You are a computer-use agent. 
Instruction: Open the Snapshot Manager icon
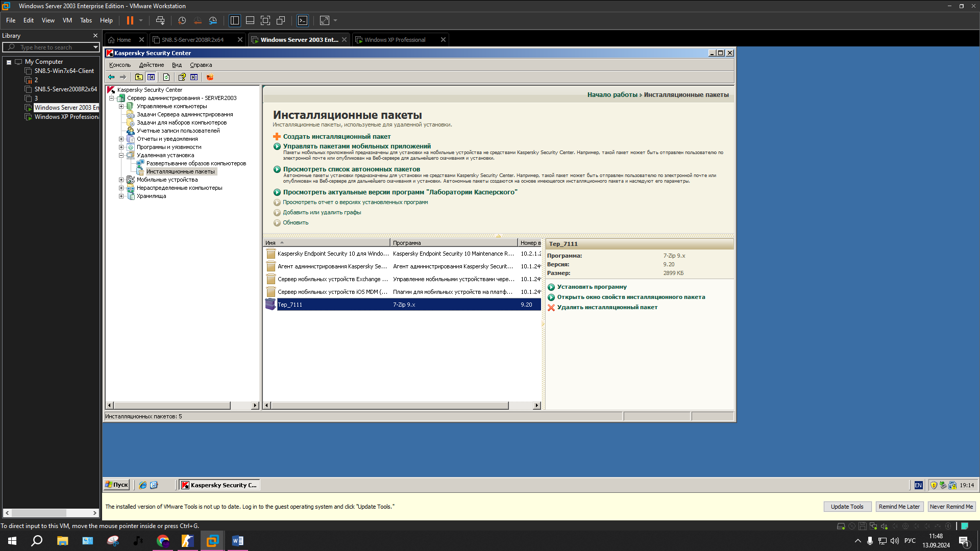pos(213,20)
